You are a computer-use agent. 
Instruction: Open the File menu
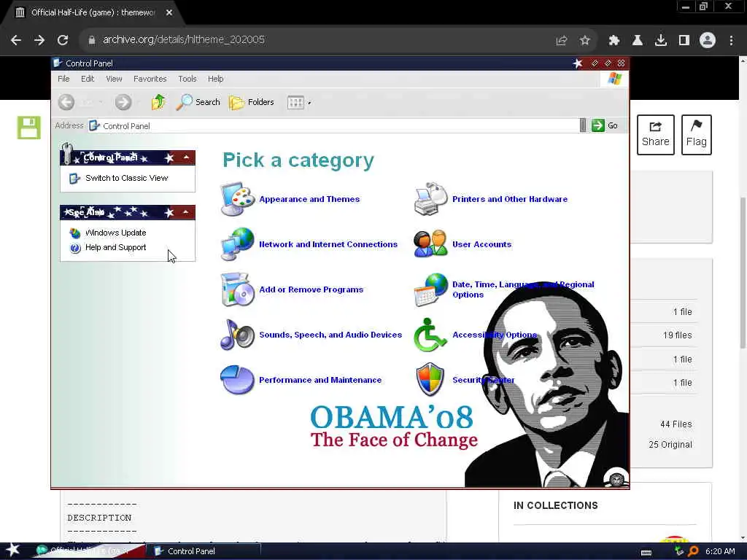[63, 79]
